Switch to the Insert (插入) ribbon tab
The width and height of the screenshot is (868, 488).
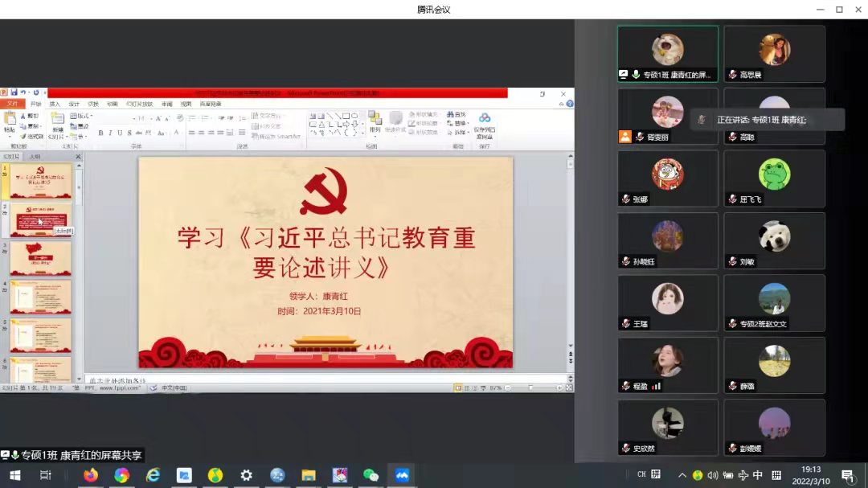tap(55, 104)
